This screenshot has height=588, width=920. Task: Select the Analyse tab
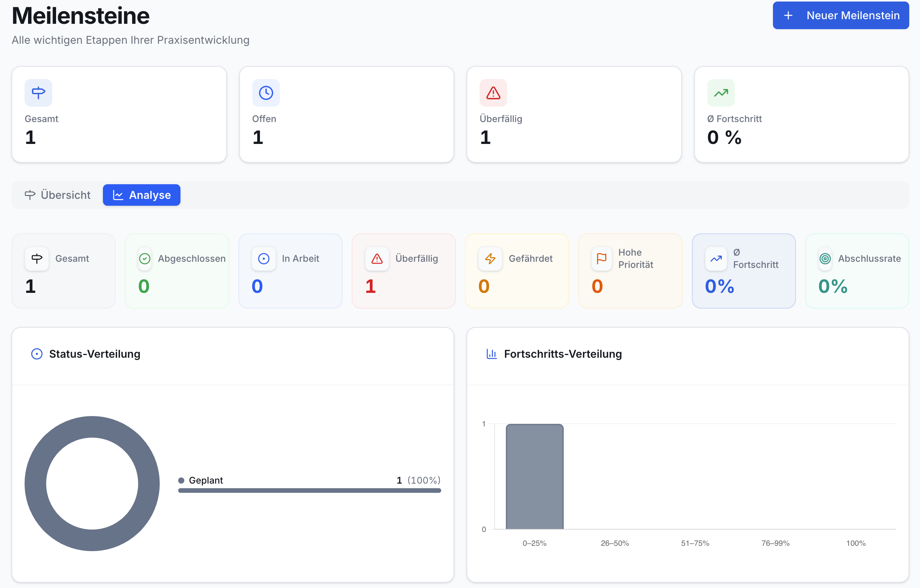142,195
